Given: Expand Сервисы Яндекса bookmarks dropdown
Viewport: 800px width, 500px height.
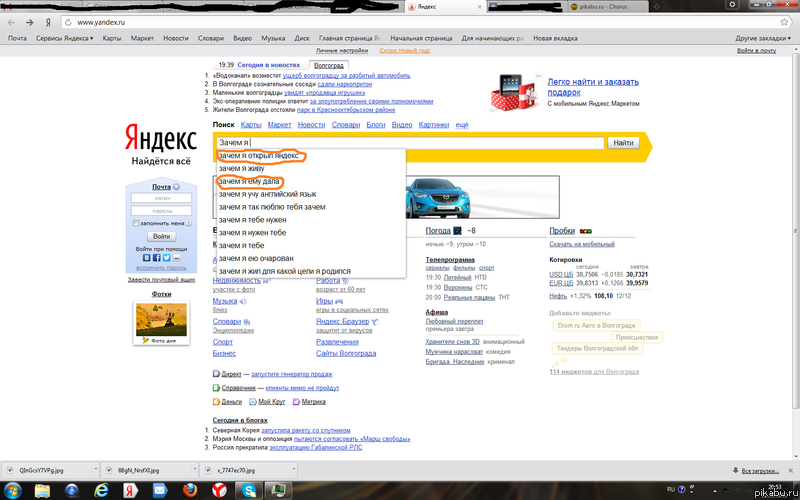Looking at the screenshot, I should pos(64,38).
